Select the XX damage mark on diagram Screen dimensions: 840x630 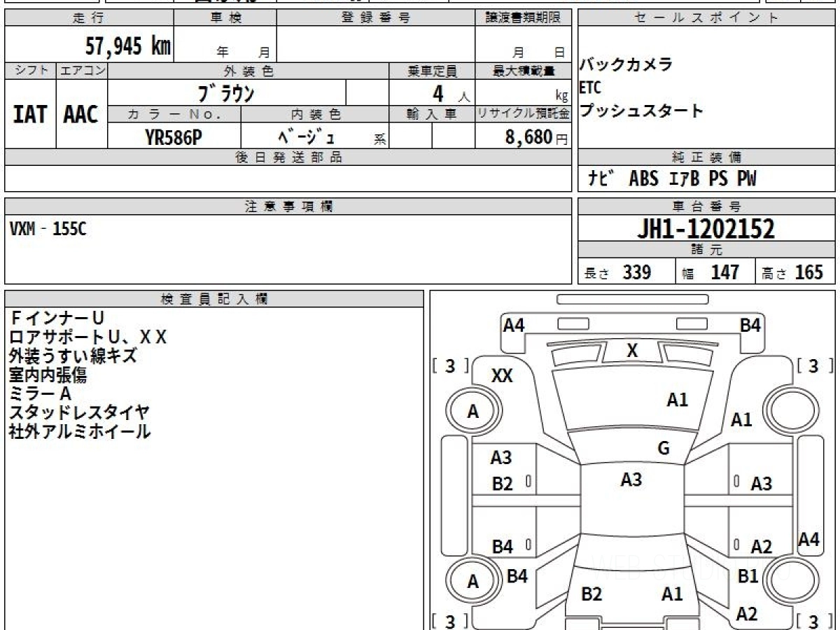click(x=502, y=376)
